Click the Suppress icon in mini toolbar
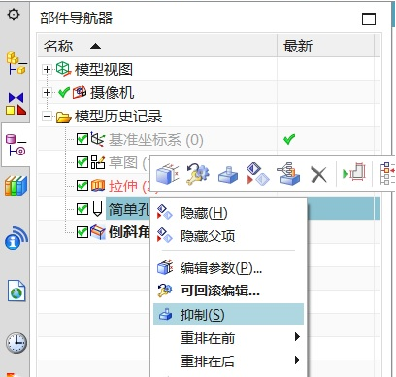The width and height of the screenshot is (396, 377). pyautogui.click(x=228, y=174)
